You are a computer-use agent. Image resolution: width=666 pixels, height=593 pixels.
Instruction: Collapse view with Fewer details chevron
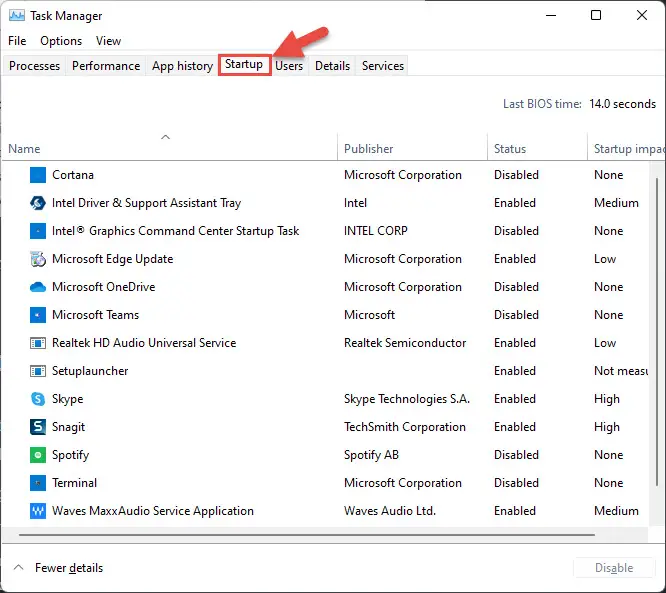tap(18, 568)
